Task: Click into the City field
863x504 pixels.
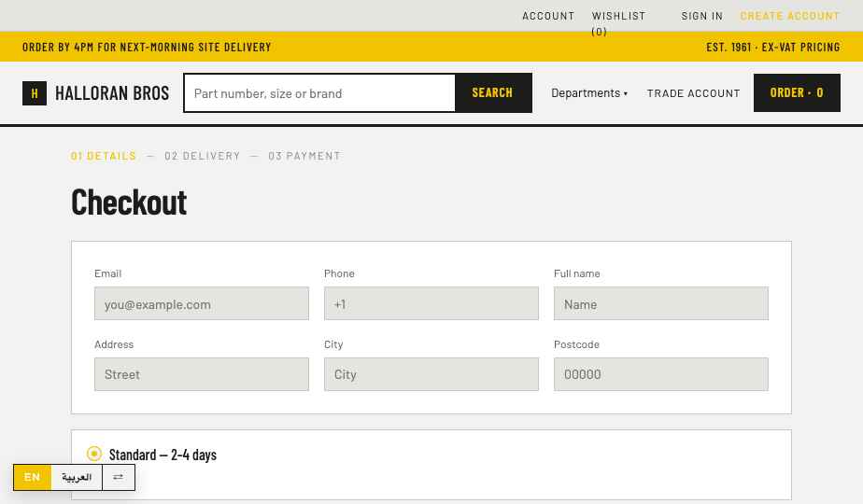Action: 431,374
